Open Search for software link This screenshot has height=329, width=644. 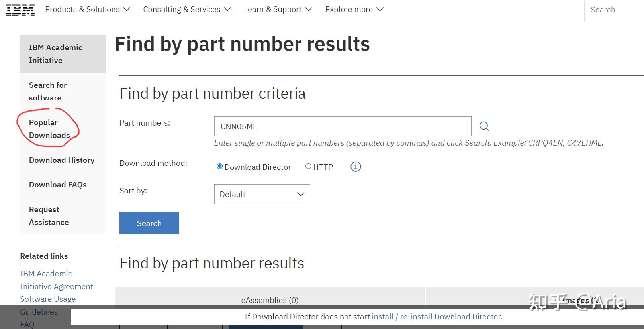click(47, 91)
